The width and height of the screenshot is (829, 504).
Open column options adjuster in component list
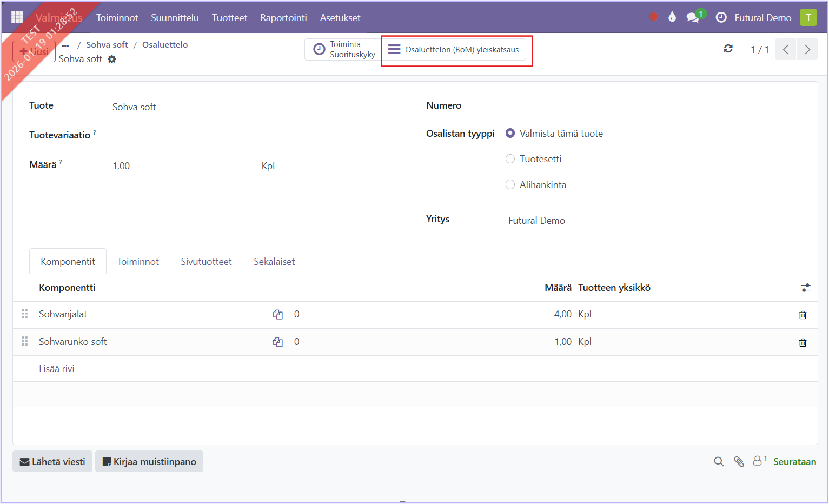pyautogui.click(x=805, y=288)
